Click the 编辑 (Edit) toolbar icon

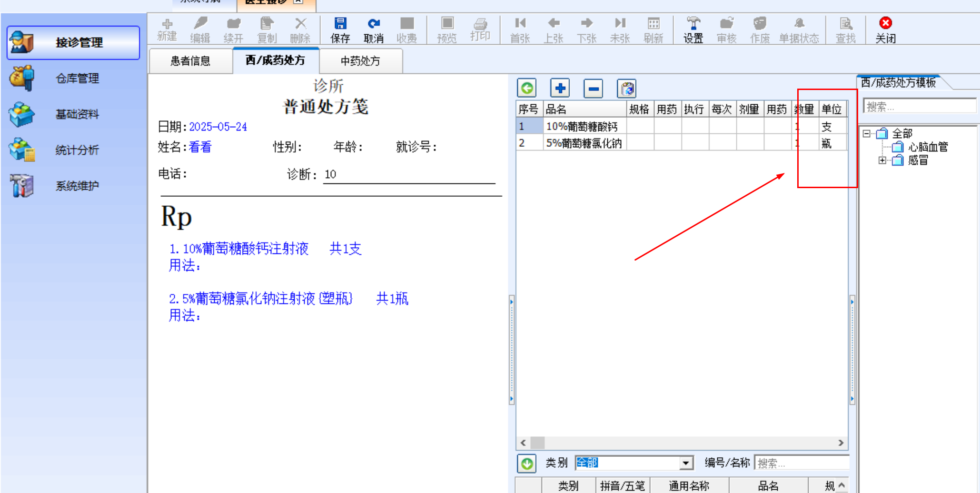tap(200, 30)
